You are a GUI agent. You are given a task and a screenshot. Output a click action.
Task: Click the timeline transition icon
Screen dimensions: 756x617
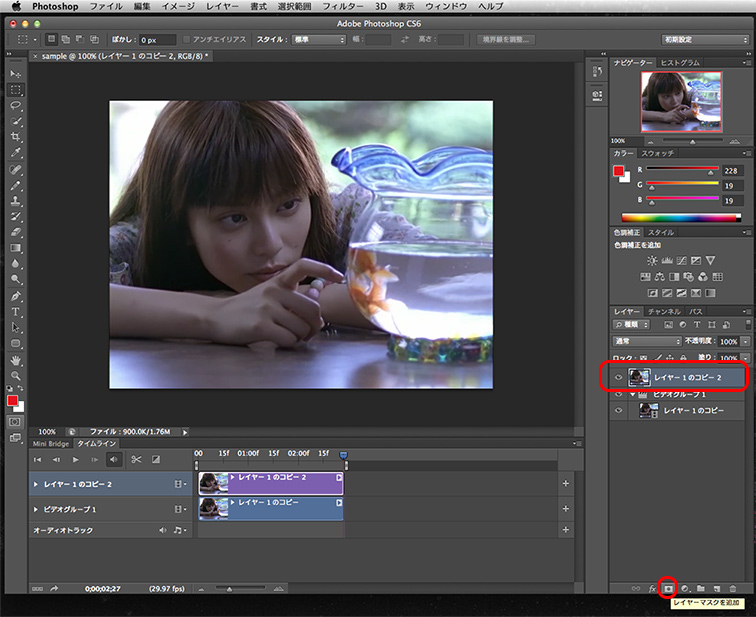pyautogui.click(x=156, y=459)
